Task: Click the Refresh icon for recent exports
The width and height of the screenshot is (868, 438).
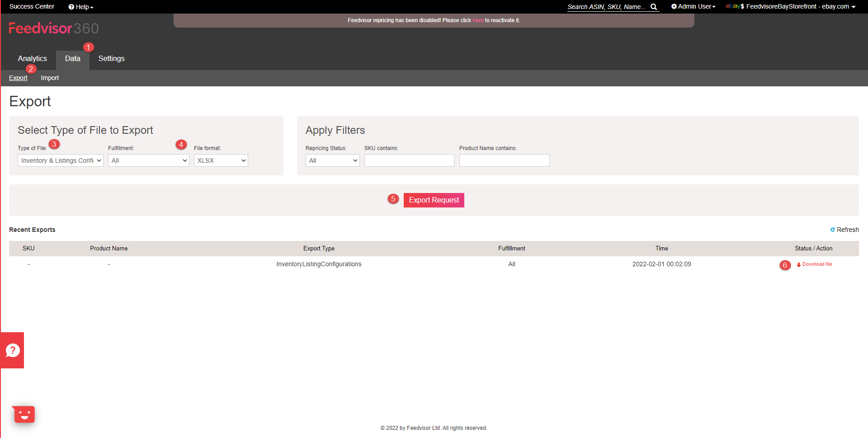Action: (x=833, y=230)
